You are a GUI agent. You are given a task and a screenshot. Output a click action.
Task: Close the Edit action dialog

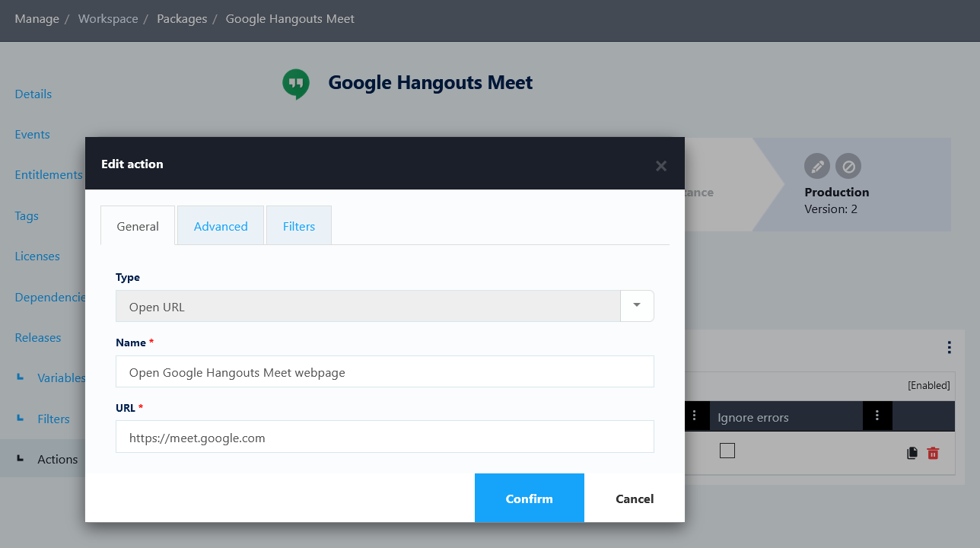(661, 165)
